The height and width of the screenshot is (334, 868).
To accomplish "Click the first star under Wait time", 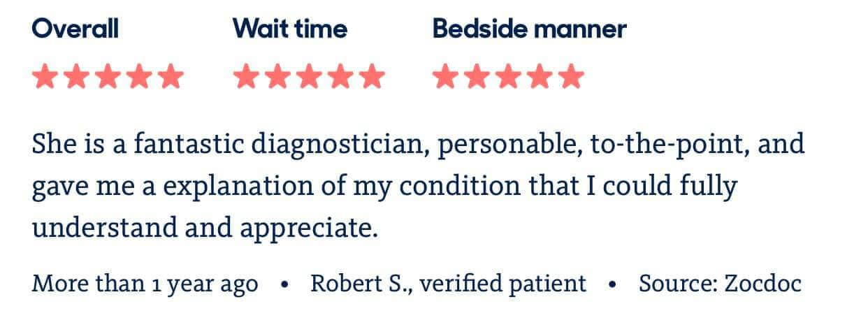I will point(245,76).
